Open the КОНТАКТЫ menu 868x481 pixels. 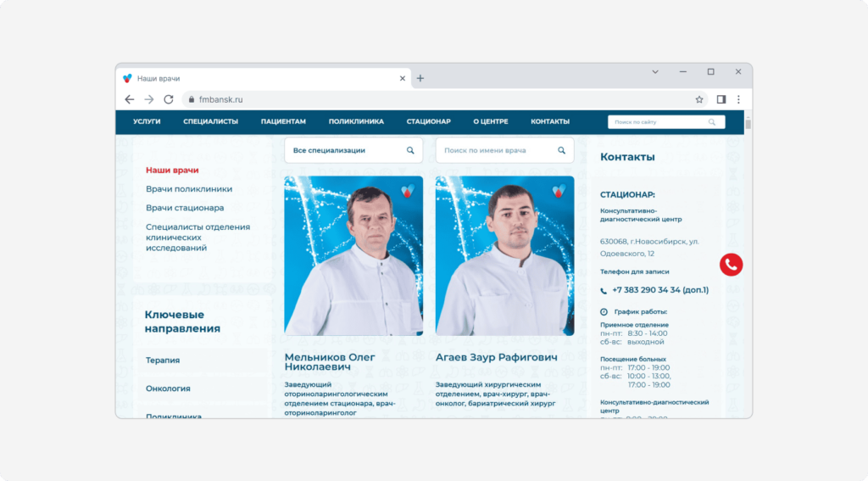(550, 121)
